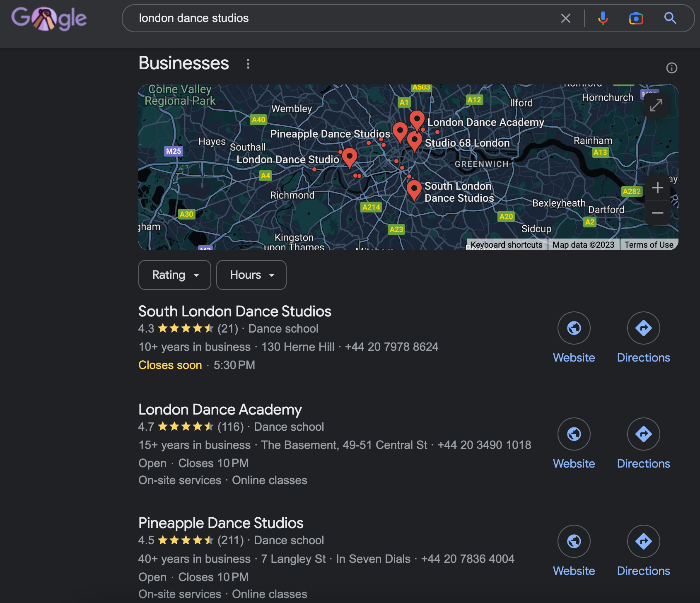This screenshot has width=700, height=603.
Task: Click the London Dance Academy website globe icon
Action: (574, 434)
